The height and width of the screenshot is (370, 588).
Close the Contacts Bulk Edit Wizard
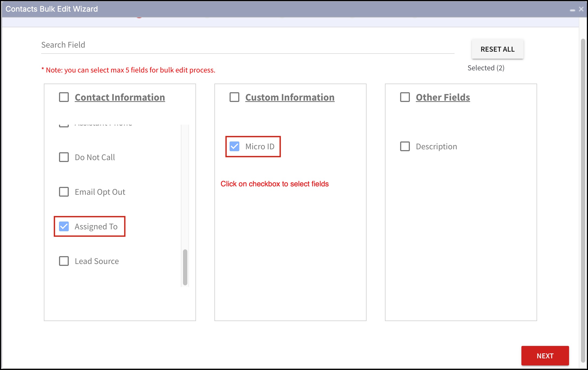point(581,9)
